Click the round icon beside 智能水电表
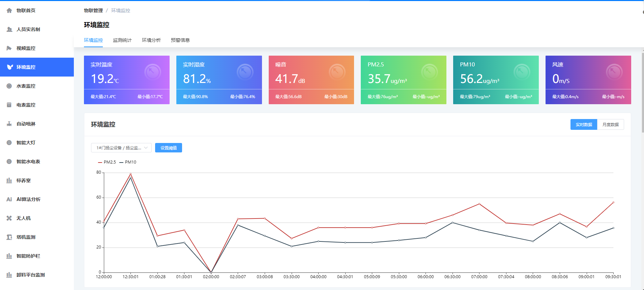Viewport: 644px width, 290px height. tap(9, 162)
